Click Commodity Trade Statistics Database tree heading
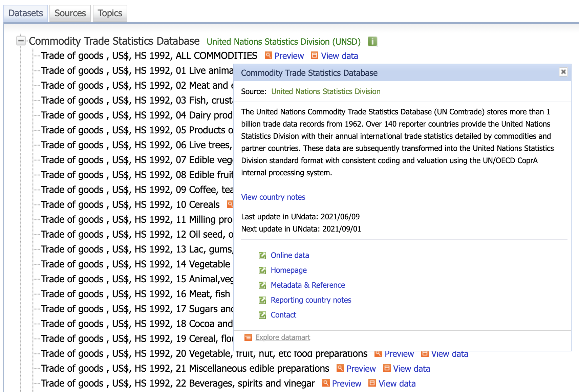The image size is (579, 392). (x=114, y=41)
